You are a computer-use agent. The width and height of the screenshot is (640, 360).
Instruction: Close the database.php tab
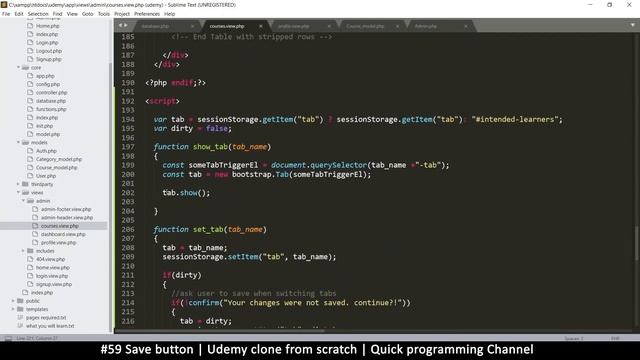tap(193, 26)
